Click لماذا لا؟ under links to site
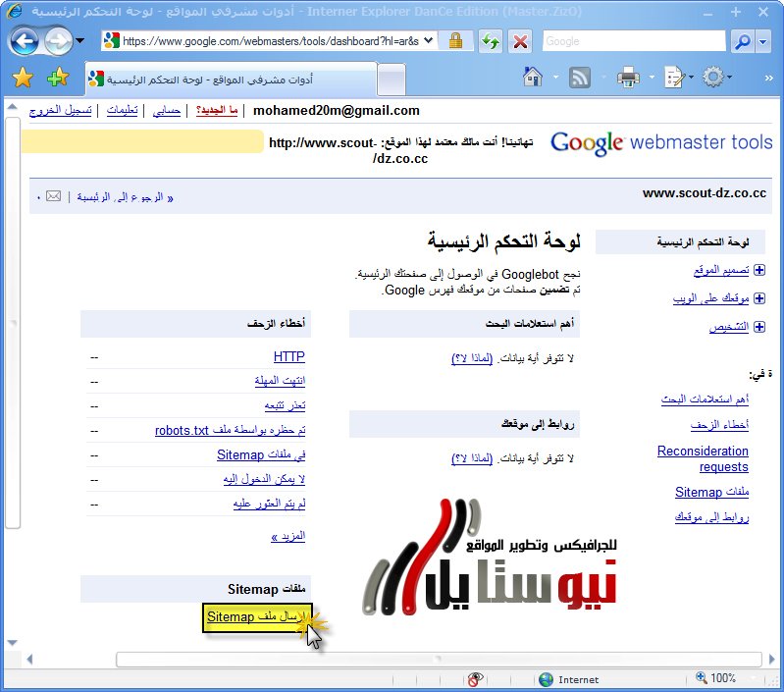 point(472,458)
